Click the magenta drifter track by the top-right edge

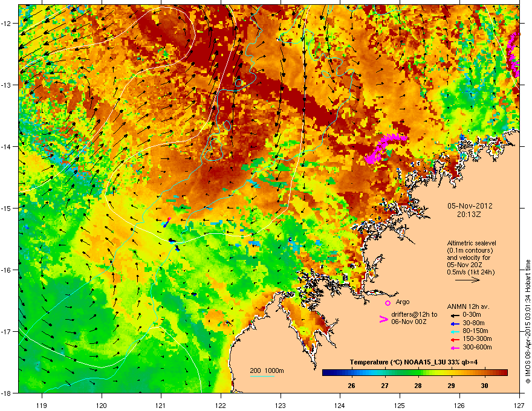coord(513,54)
